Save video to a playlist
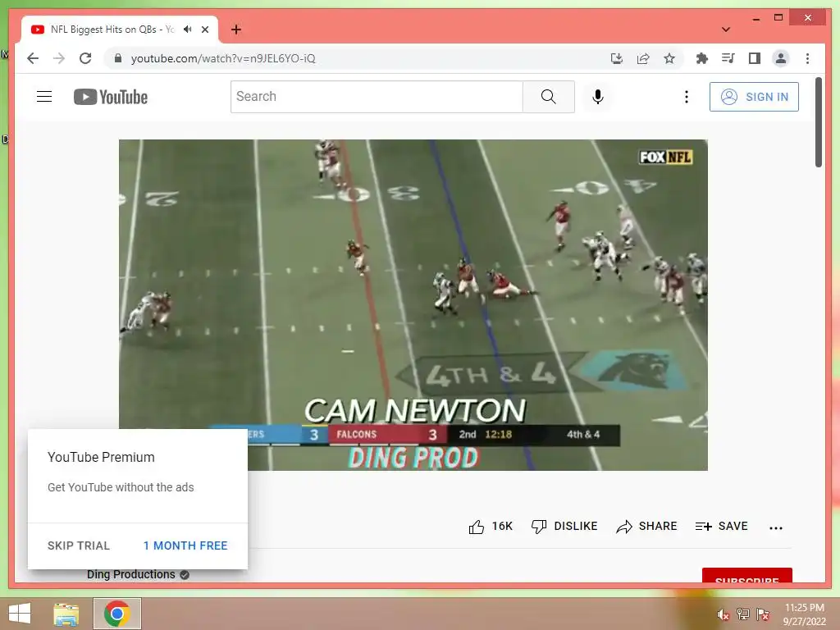This screenshot has height=630, width=840. (721, 526)
